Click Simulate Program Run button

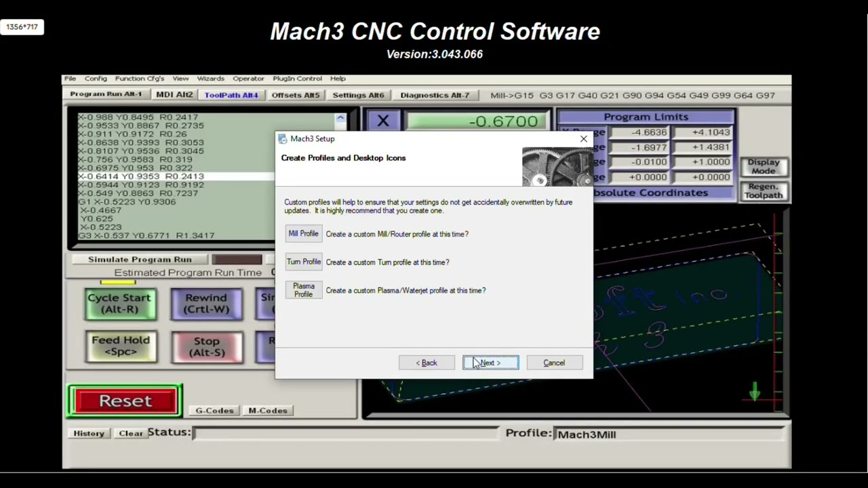[140, 259]
